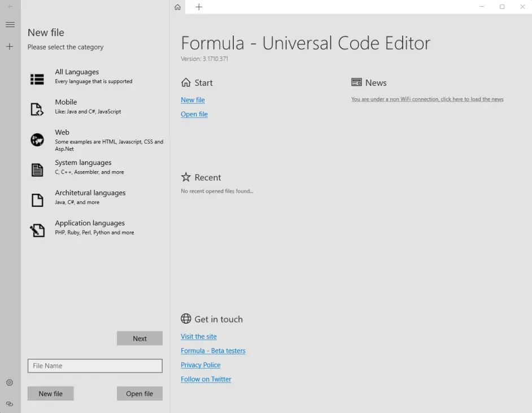The image size is (532, 413).
Task: Click the New file button at bottom
Action: pos(51,394)
